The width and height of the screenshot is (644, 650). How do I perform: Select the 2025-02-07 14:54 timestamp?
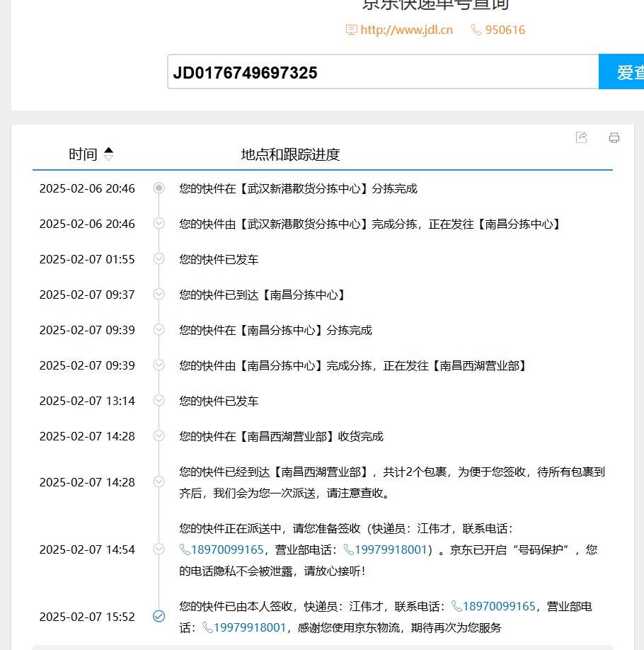coord(87,549)
